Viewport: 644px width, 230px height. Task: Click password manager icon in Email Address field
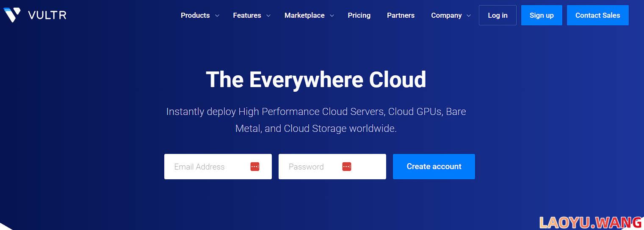[255, 167]
